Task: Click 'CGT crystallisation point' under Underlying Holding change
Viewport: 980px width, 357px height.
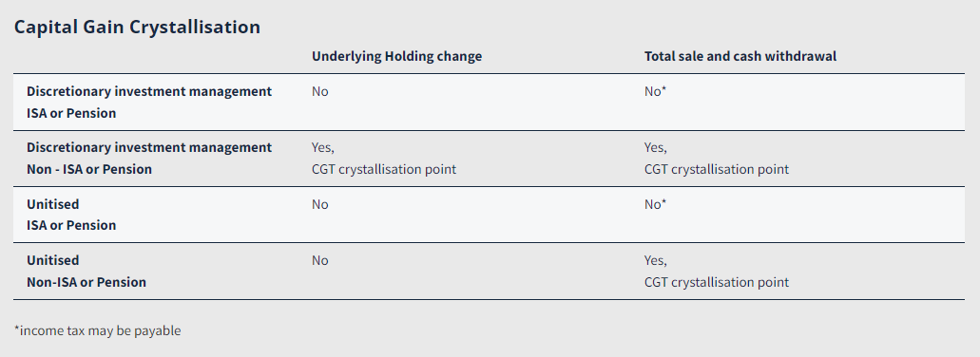Action: click(x=384, y=169)
